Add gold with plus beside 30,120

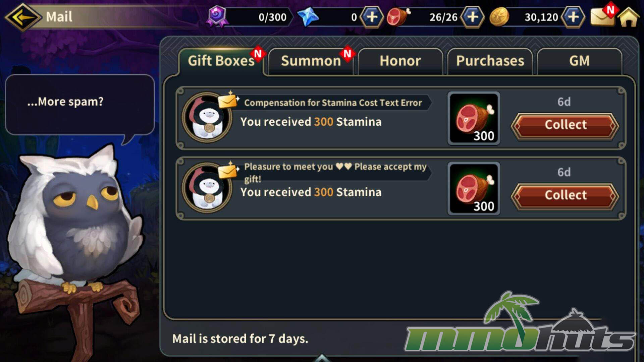[x=573, y=17]
